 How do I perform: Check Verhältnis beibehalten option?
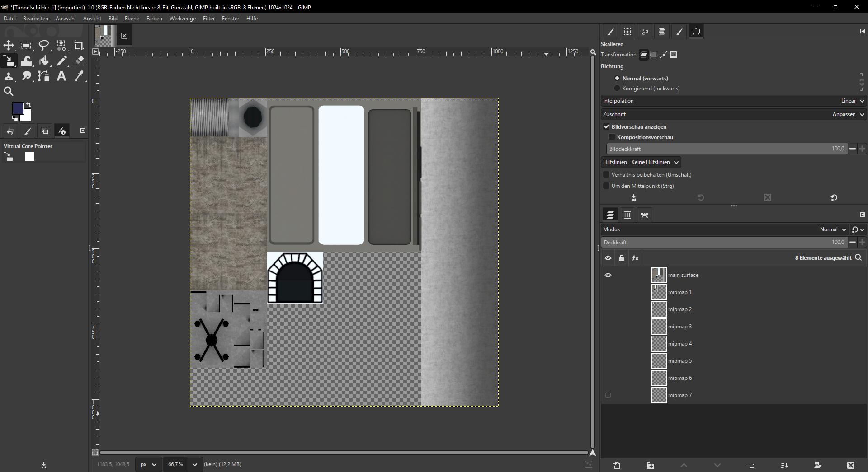606,175
